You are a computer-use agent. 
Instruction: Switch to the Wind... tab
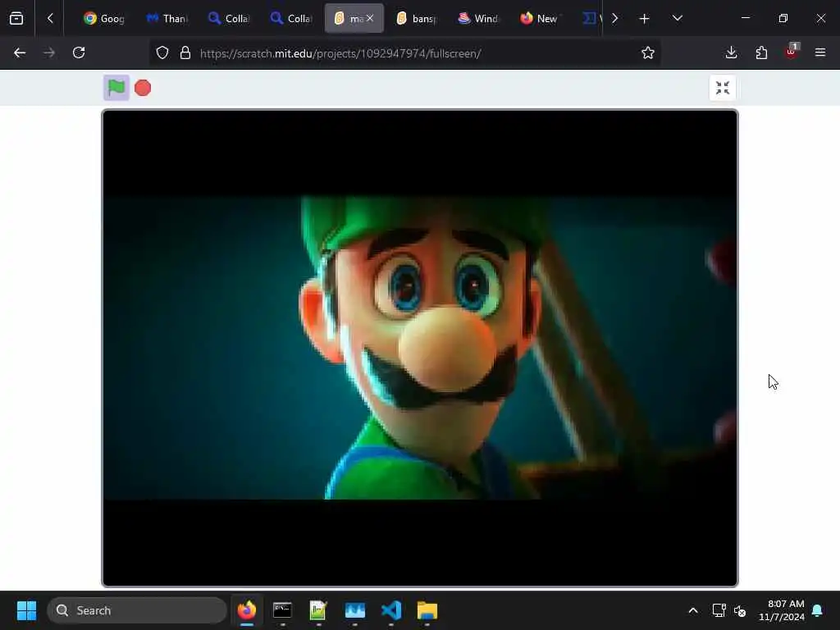(x=478, y=18)
